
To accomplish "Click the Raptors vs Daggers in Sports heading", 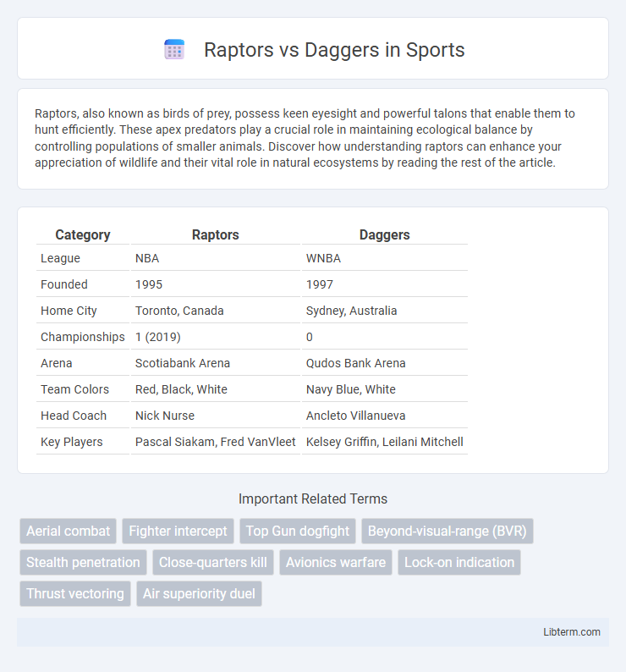I will pos(334,50).
